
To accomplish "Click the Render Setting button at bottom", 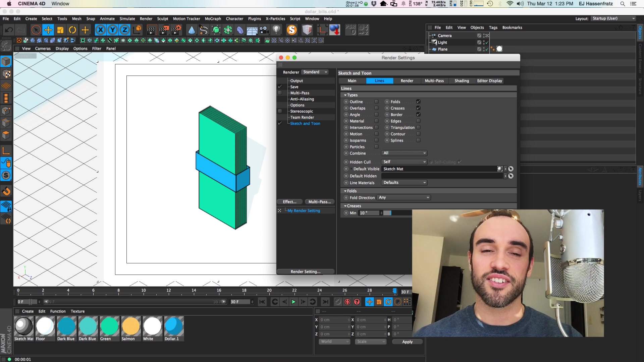I will tap(306, 271).
